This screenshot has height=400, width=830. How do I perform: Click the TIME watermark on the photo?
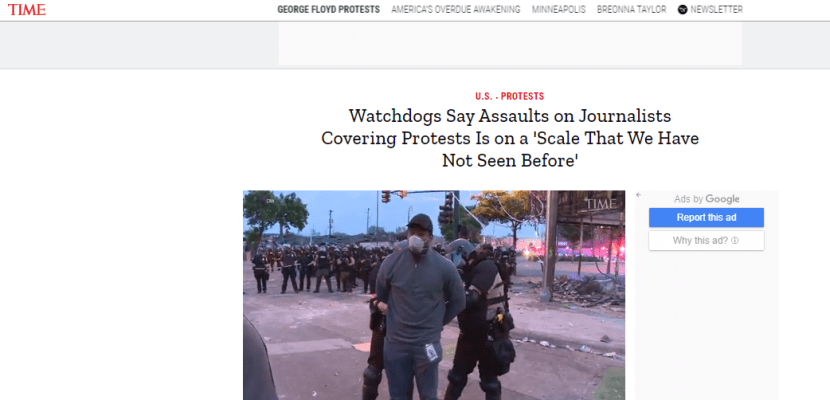coord(601,204)
